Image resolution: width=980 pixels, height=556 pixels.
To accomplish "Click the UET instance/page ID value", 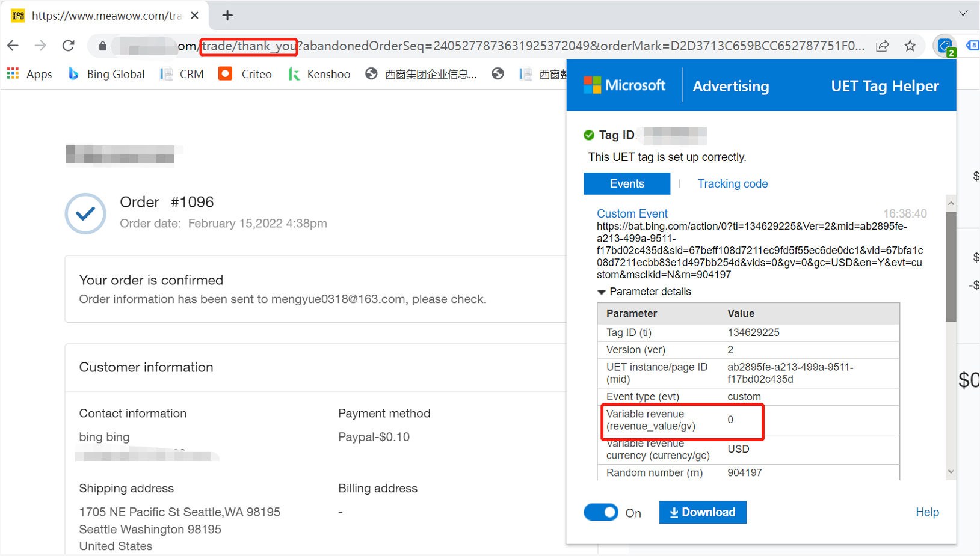I will (790, 373).
